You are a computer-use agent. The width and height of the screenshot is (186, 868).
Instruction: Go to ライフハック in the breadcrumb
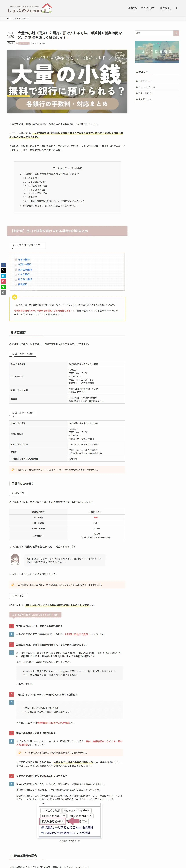pos(22,19)
